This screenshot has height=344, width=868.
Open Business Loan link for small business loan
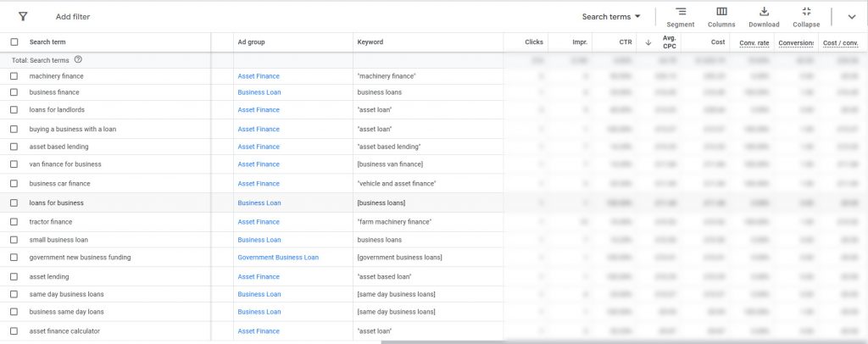[259, 240]
